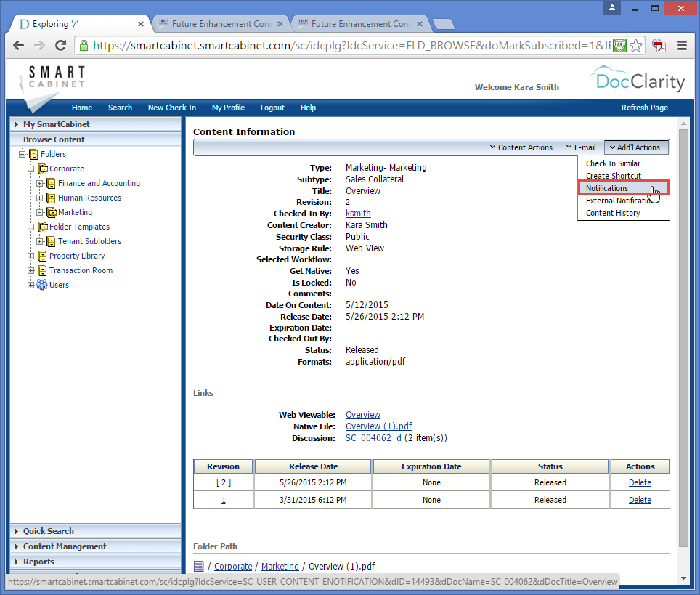
Task: Expand the Property Library tree node
Action: click(30, 256)
